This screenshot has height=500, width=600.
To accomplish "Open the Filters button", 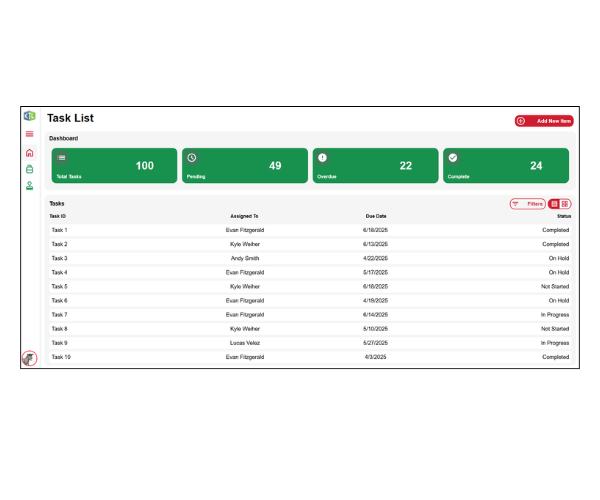I will (x=528, y=204).
